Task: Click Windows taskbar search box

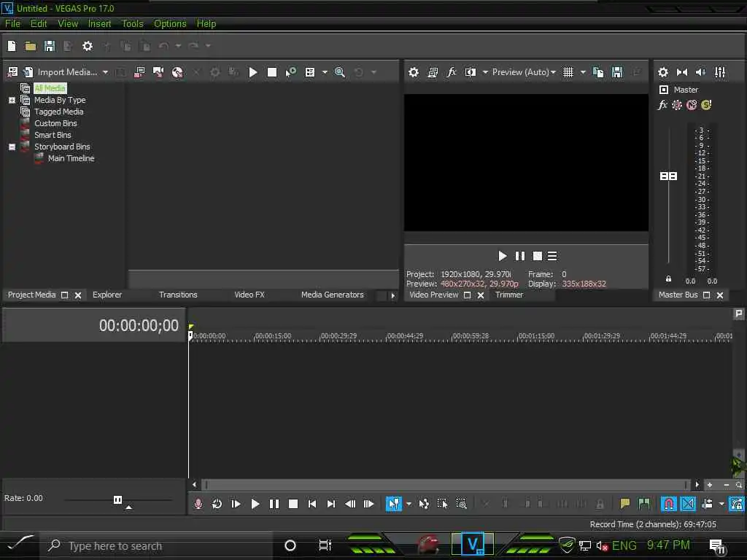Action: tap(158, 545)
